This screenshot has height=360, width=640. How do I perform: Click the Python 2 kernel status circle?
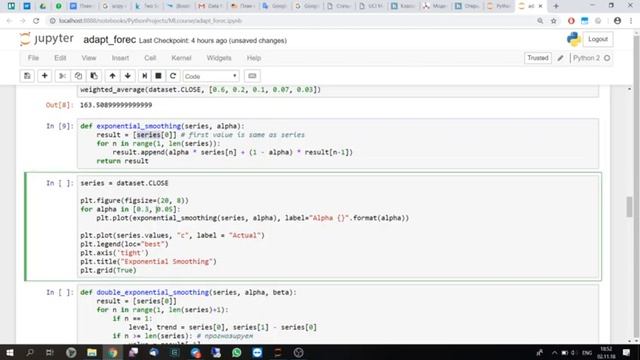pos(607,58)
